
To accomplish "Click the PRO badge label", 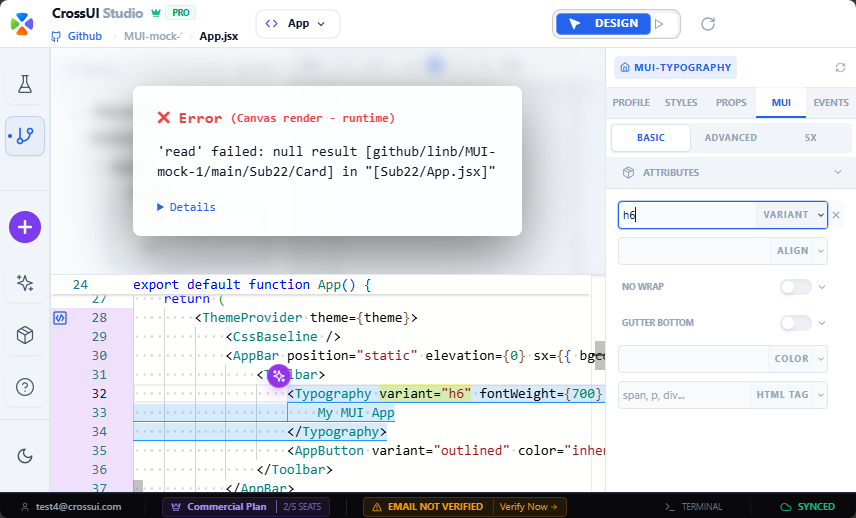I will pos(181,13).
